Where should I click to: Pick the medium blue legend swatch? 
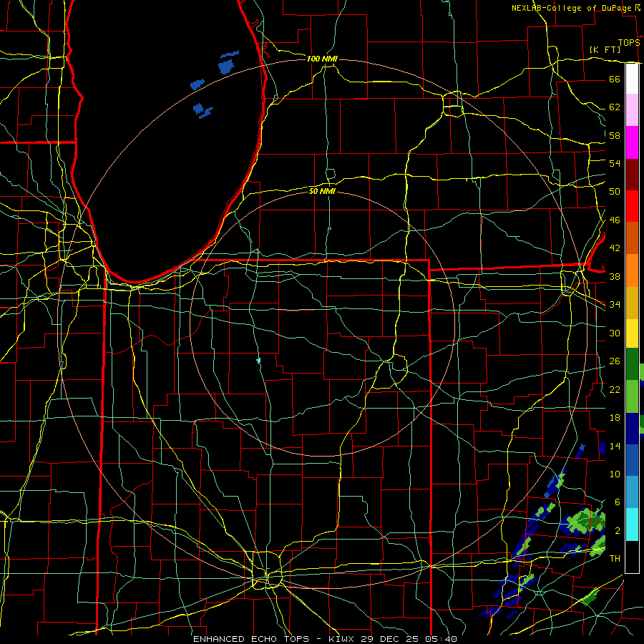632,460
